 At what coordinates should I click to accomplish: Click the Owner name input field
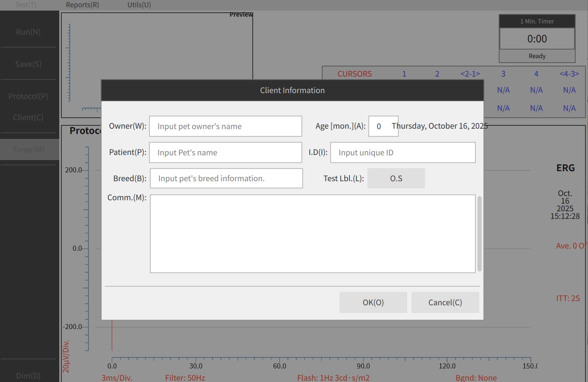pos(225,126)
